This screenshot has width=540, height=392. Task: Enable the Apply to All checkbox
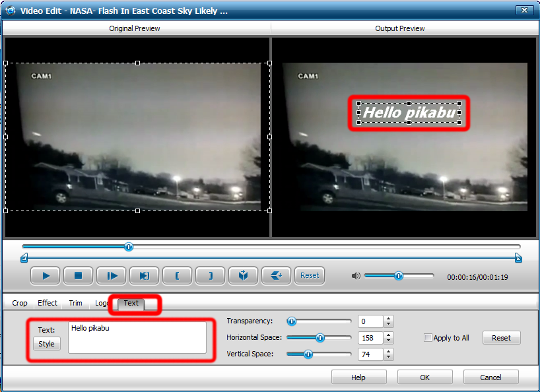428,338
